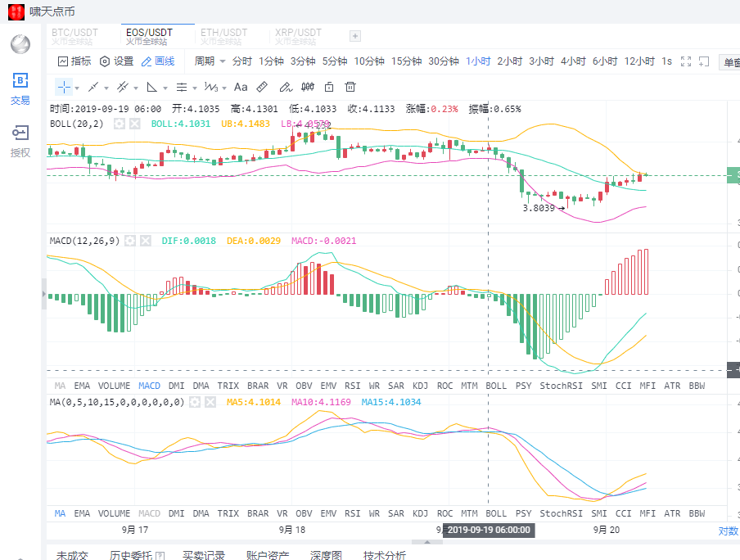Image resolution: width=740 pixels, height=560 pixels.
Task: Switch to the 4小时 timeframe
Action: click(573, 61)
